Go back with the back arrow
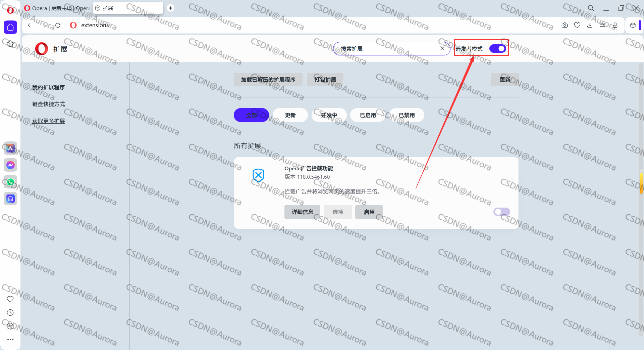The width and height of the screenshot is (644, 350). pyautogui.click(x=29, y=25)
